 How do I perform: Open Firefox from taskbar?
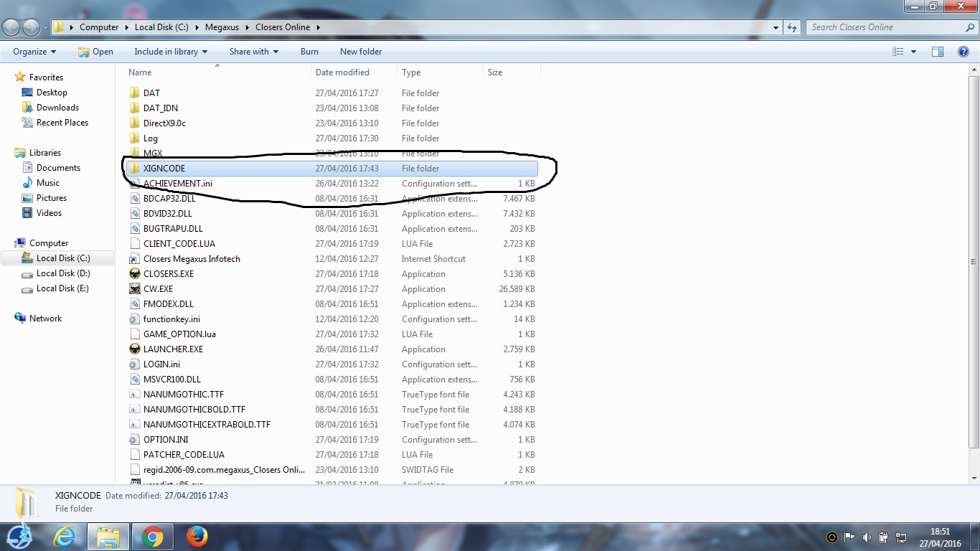click(197, 537)
